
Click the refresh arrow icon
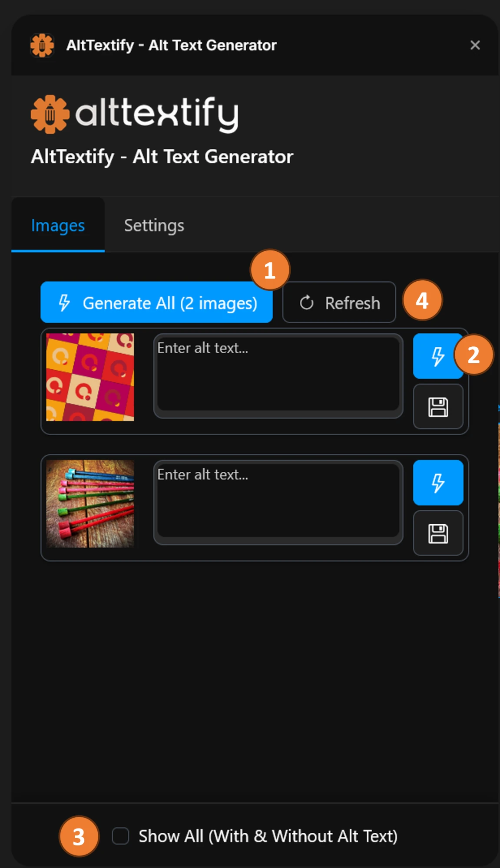[x=307, y=302]
